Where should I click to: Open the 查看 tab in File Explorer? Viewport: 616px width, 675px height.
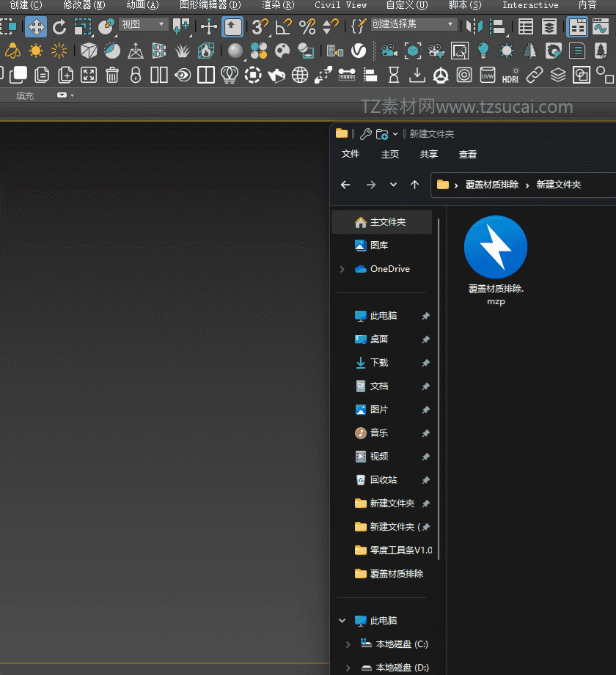click(467, 154)
